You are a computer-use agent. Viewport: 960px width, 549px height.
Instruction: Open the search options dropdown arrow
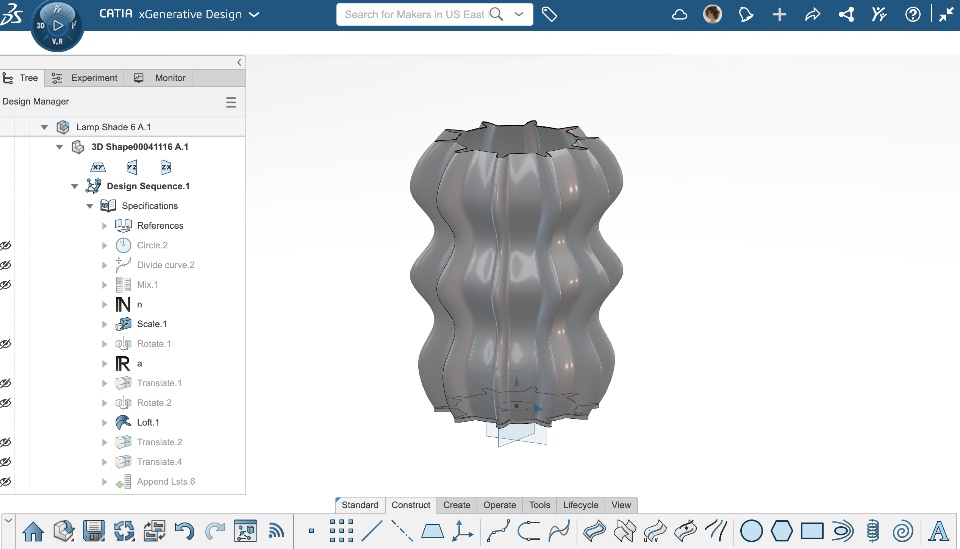(x=519, y=14)
